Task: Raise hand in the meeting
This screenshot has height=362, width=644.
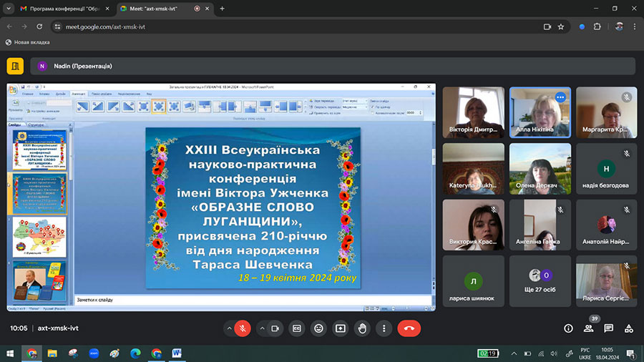Action: tap(363, 328)
